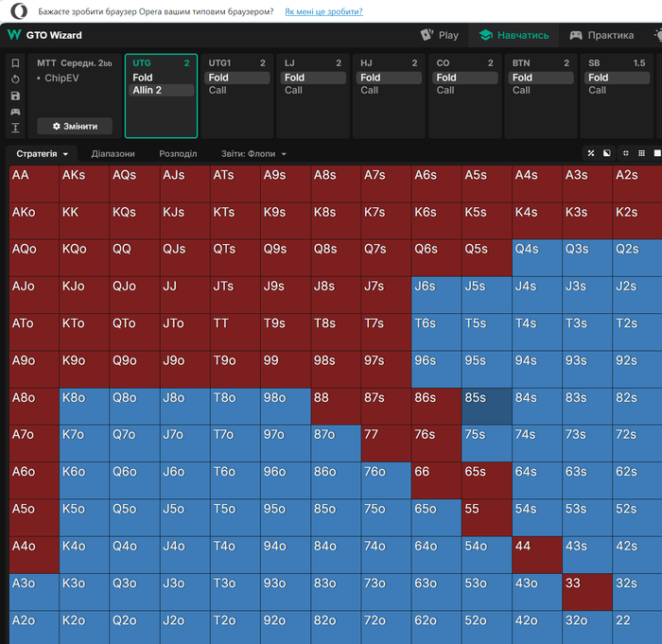Expand the Звіти: Флопи dropdown
The image size is (662, 644).
253,154
